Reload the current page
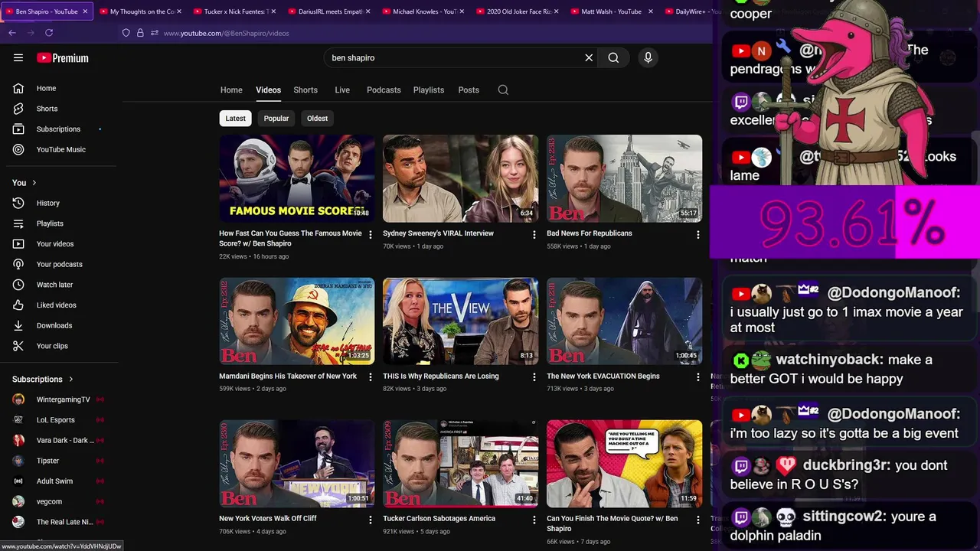Viewport: 980px width, 551px height. (49, 33)
